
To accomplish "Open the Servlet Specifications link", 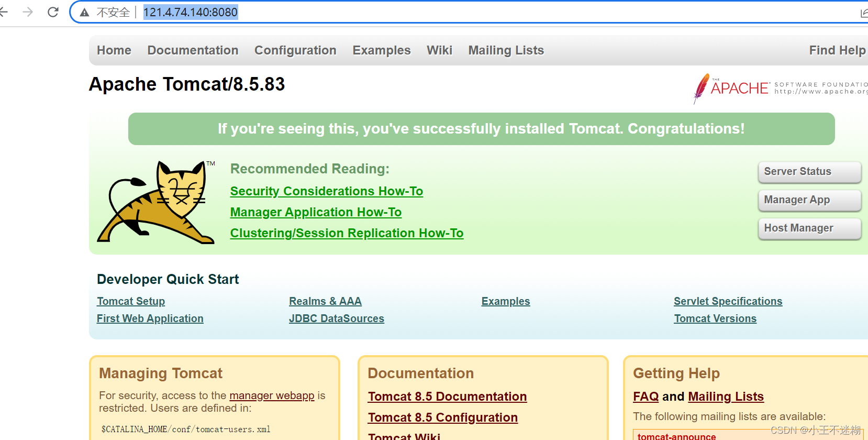I will 728,301.
